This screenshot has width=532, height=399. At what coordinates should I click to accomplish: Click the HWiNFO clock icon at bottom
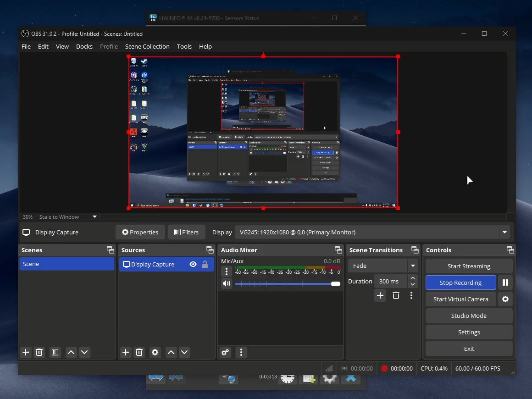click(288, 379)
